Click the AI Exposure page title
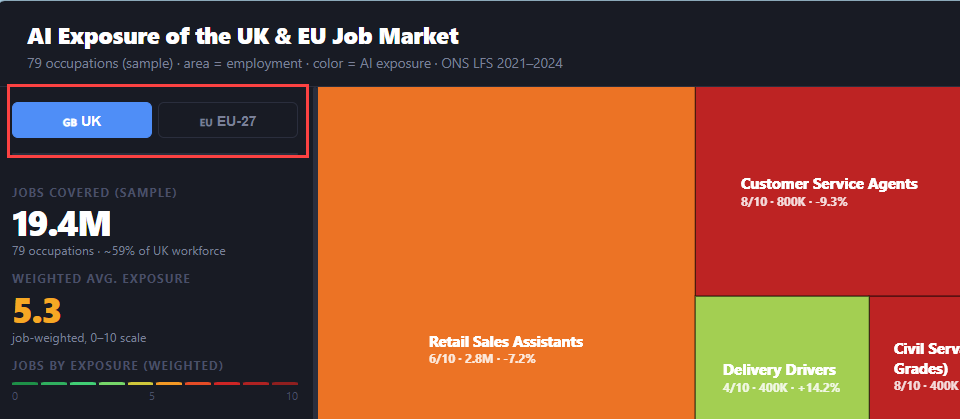The image size is (960, 419). click(x=243, y=36)
